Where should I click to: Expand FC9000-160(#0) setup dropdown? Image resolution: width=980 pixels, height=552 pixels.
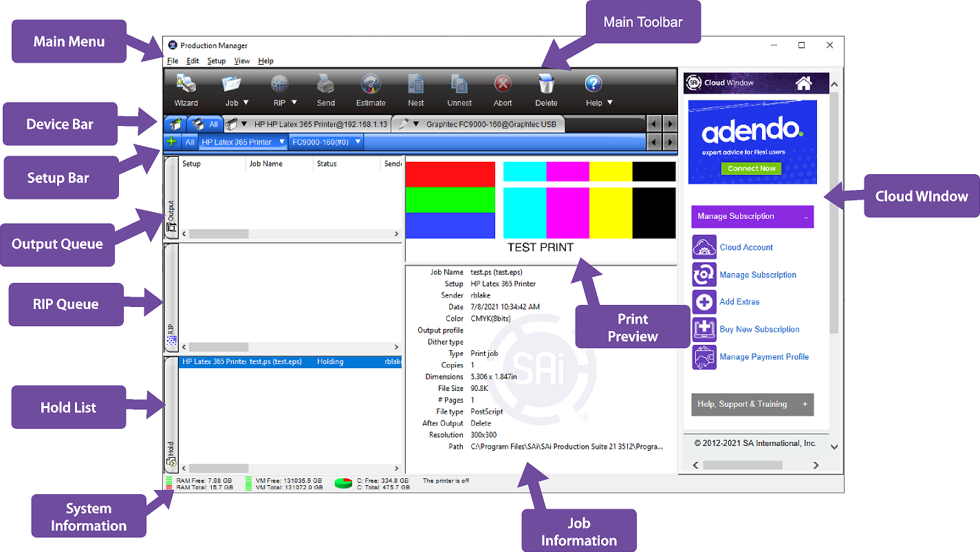coord(358,142)
